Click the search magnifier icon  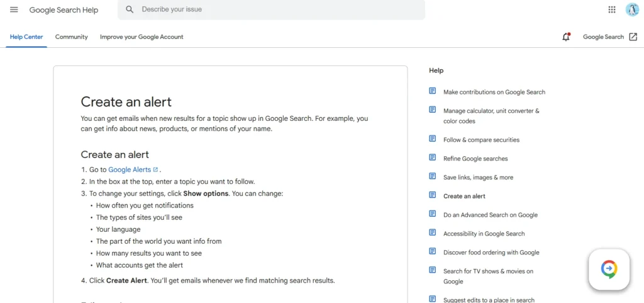(x=130, y=9)
